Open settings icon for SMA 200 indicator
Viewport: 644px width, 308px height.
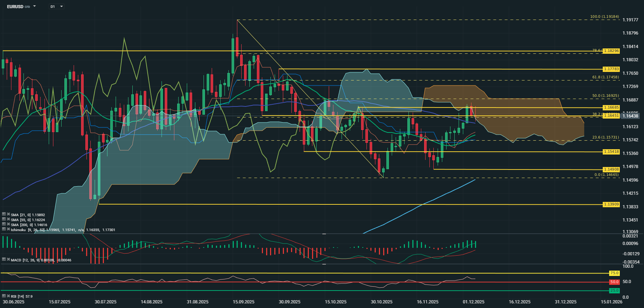click(x=4, y=225)
